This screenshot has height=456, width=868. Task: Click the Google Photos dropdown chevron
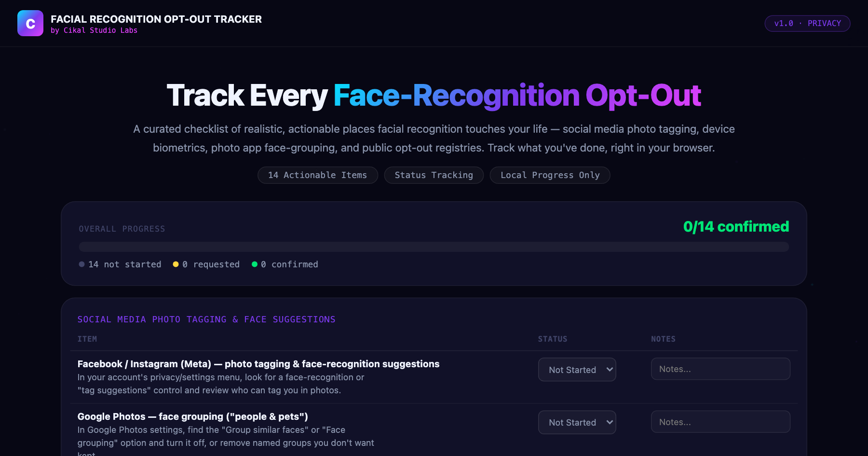(610, 422)
